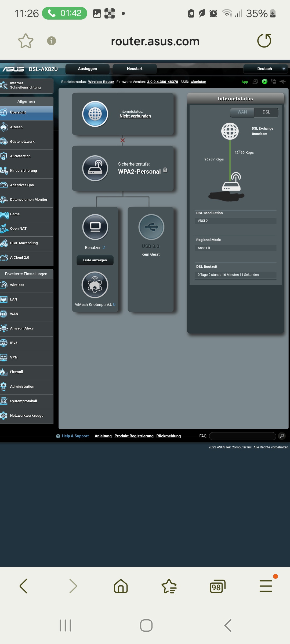Click the green App link
Screen dimensions: 290x644
pos(245,82)
